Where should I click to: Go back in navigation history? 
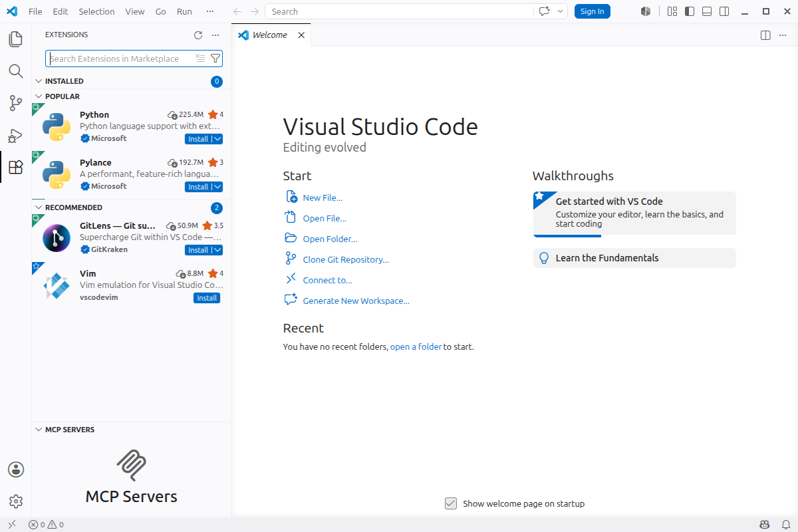237,11
